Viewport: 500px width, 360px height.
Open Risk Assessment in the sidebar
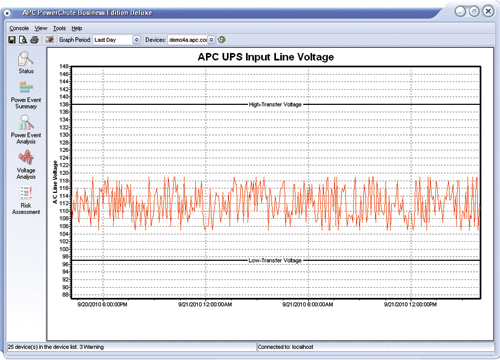26,200
